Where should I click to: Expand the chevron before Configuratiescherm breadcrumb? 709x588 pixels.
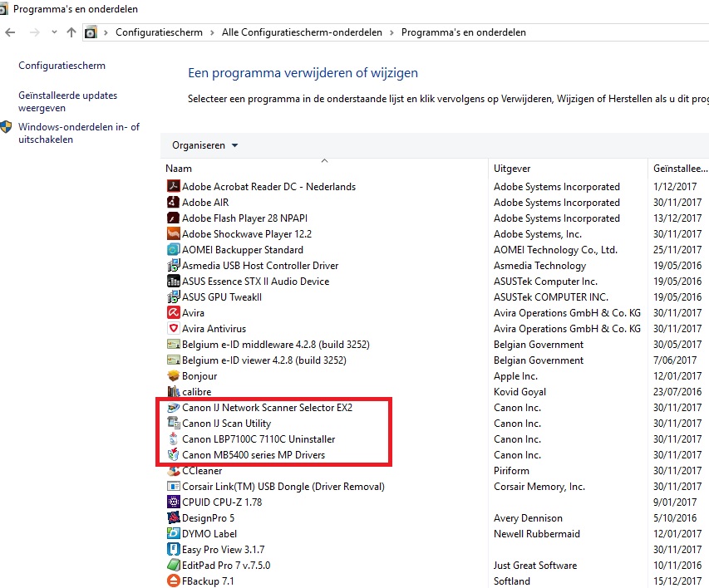click(x=106, y=32)
